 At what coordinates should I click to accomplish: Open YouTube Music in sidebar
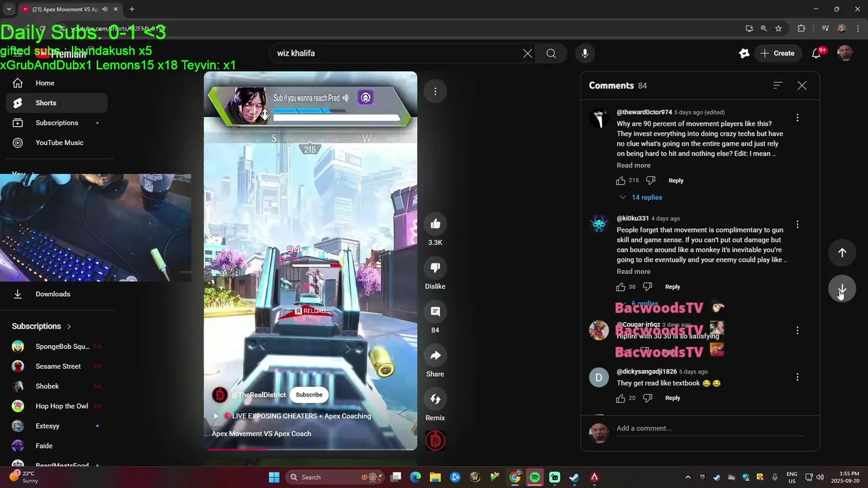click(57, 143)
